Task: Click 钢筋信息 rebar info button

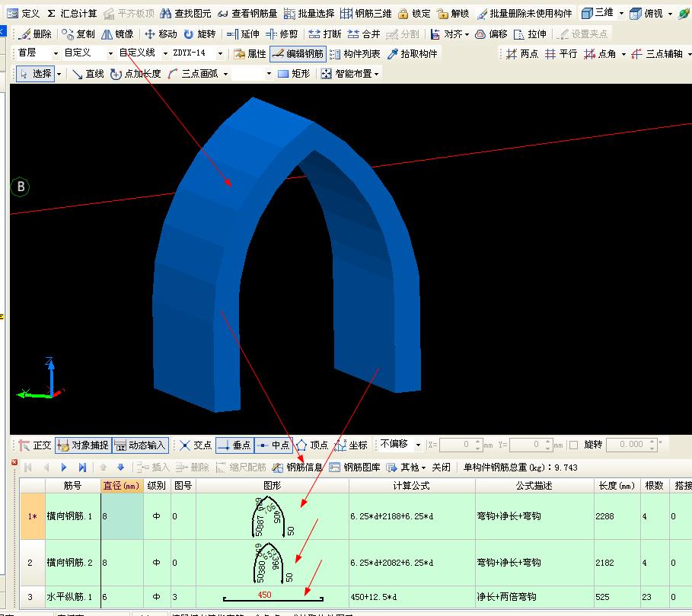Action: (298, 467)
